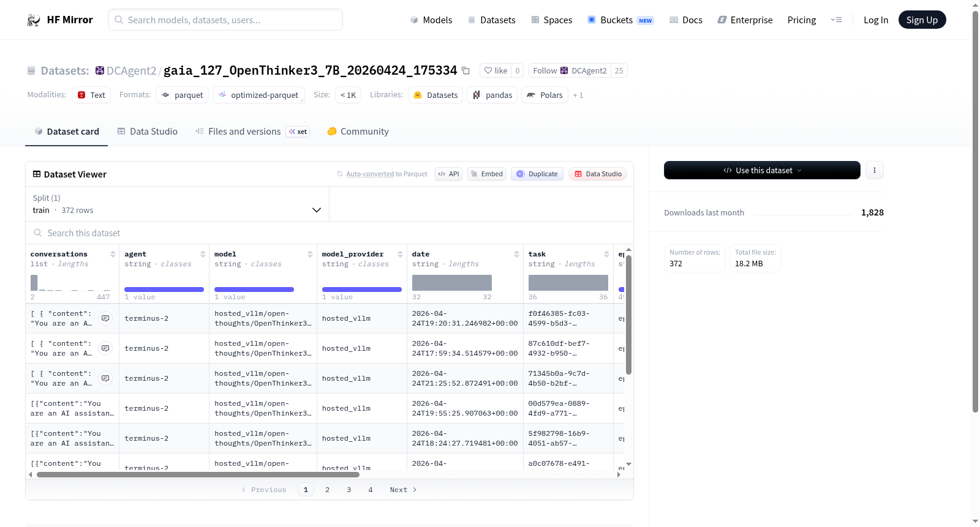
Task: Copy dataset name with the copy icon
Action: (x=466, y=70)
